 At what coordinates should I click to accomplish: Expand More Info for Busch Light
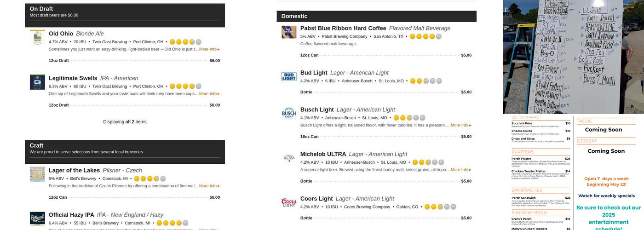coord(461,125)
